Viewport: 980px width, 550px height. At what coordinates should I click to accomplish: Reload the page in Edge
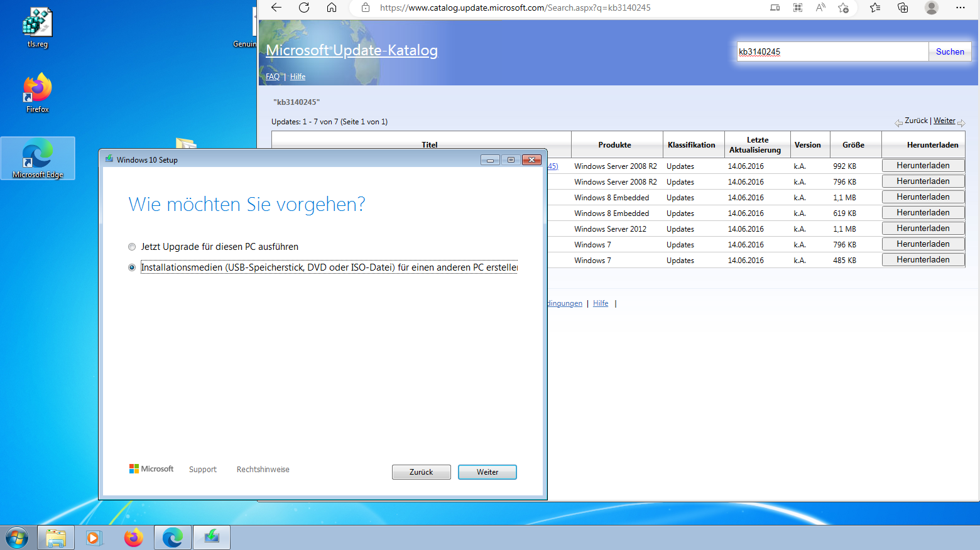304,8
